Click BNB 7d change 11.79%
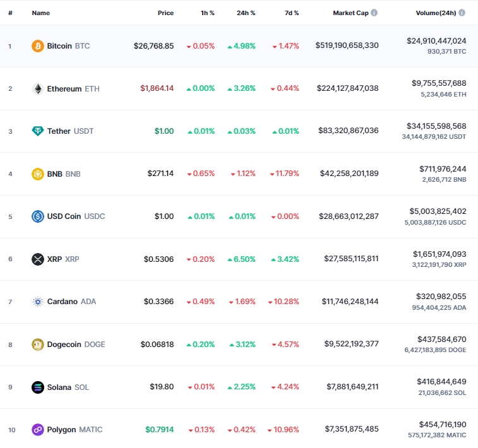 click(x=284, y=174)
